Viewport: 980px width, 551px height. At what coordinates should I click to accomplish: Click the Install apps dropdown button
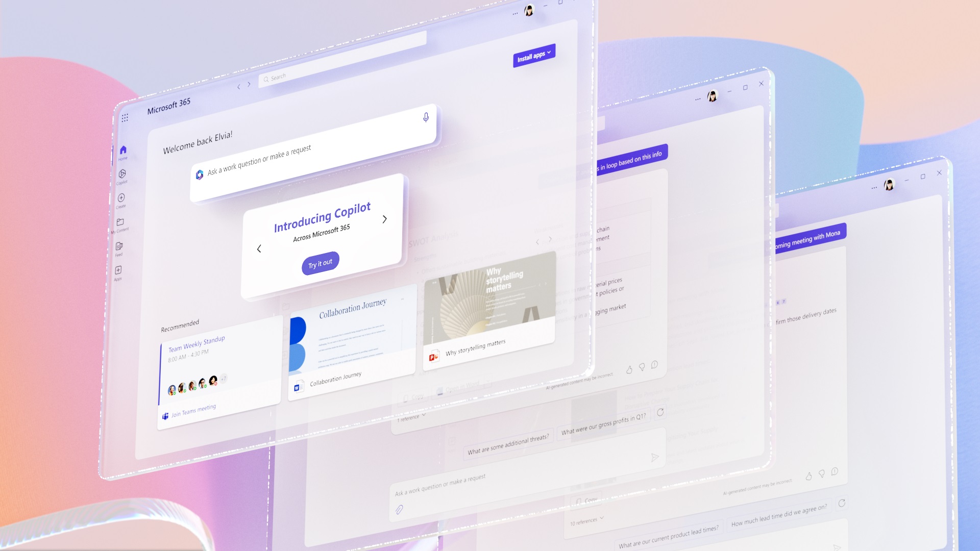[533, 54]
